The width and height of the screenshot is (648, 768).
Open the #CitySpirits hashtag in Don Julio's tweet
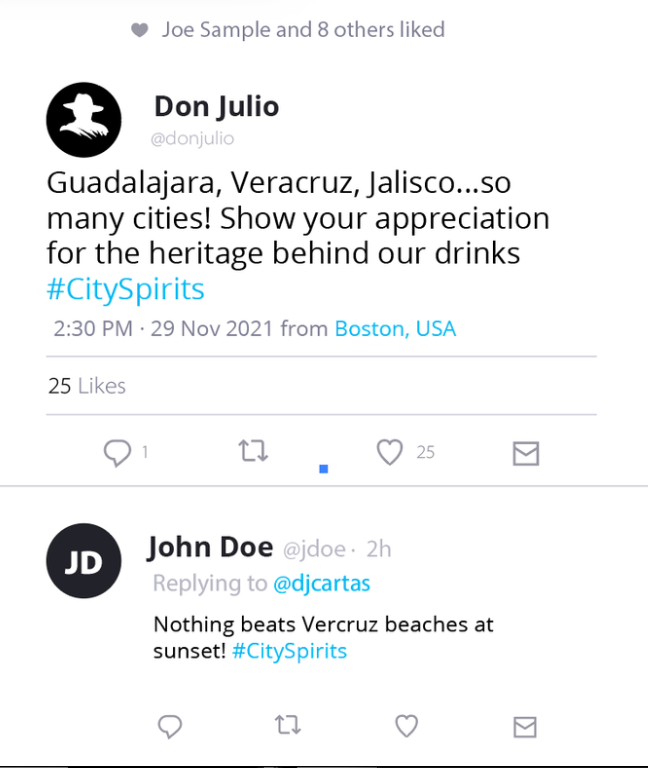[x=125, y=290]
